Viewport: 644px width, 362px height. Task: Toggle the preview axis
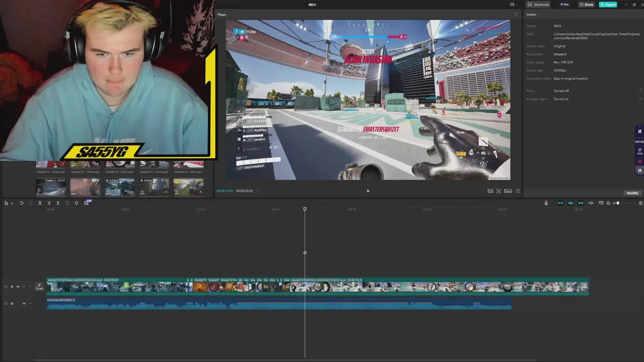(591, 203)
